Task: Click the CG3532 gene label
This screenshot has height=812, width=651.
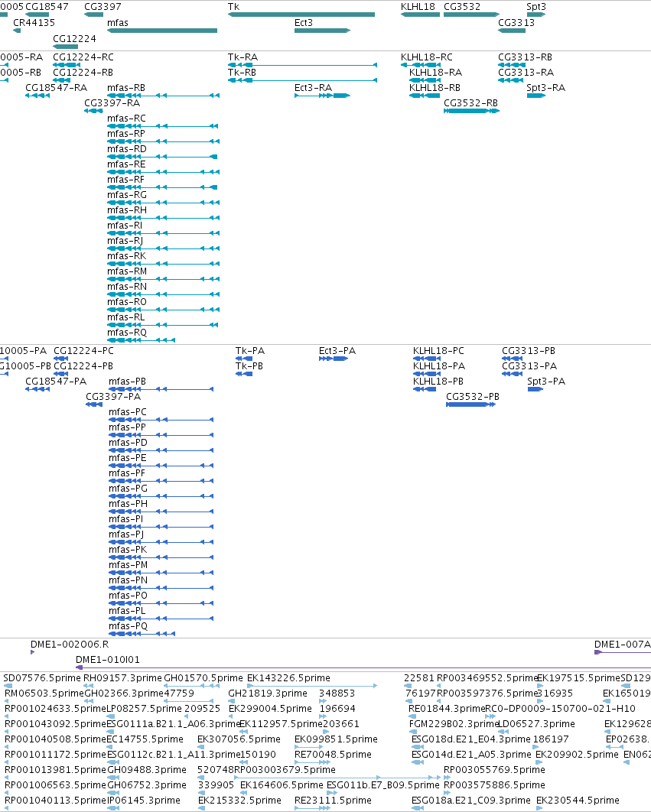Action: coord(462,7)
